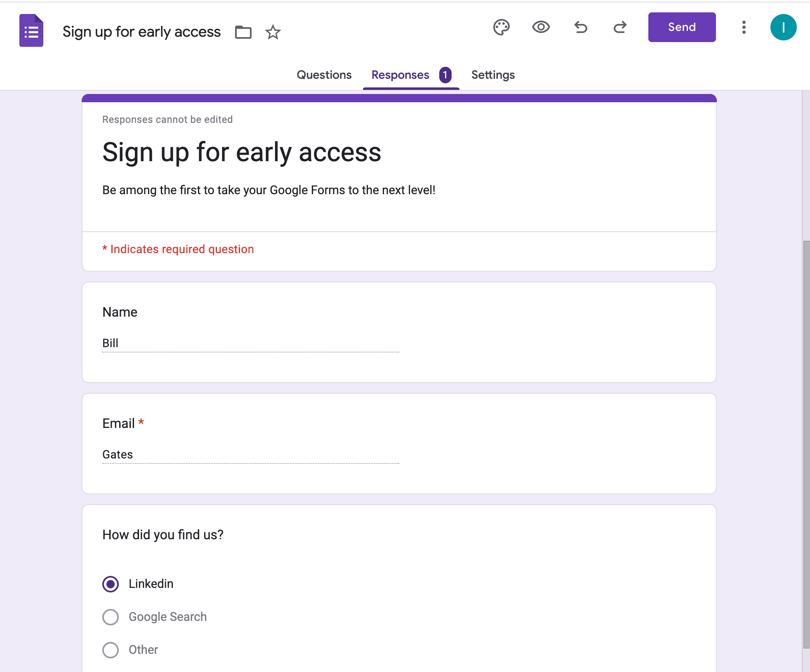Click the redo arrow
Screen dimensions: 810x672
tap(620, 27)
